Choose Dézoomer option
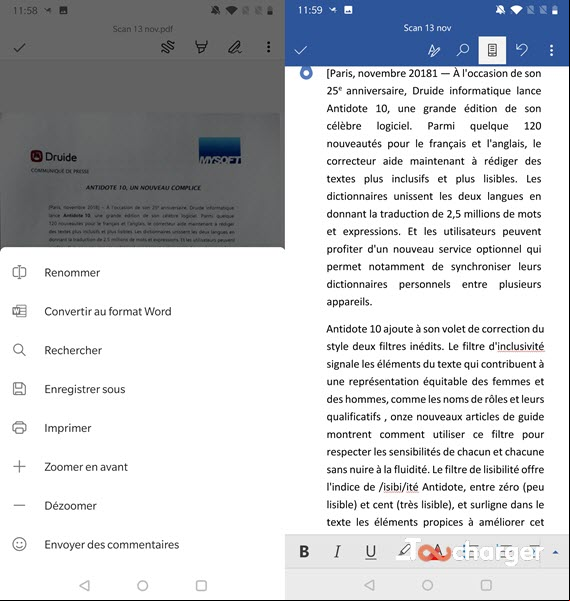The image size is (570, 601). 142,506
